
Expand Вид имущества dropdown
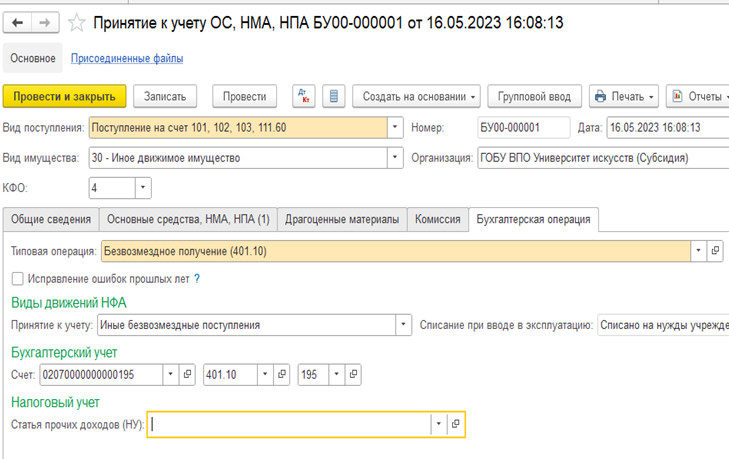[395, 158]
